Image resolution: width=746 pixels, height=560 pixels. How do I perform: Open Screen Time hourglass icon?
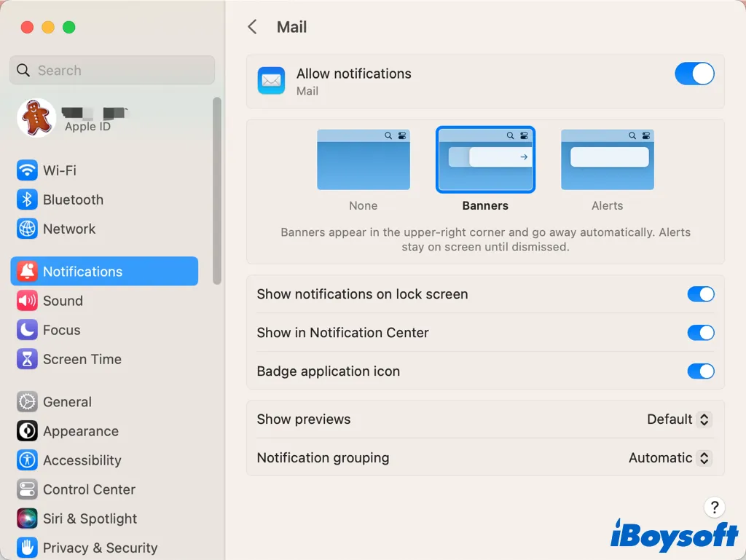[x=27, y=359]
